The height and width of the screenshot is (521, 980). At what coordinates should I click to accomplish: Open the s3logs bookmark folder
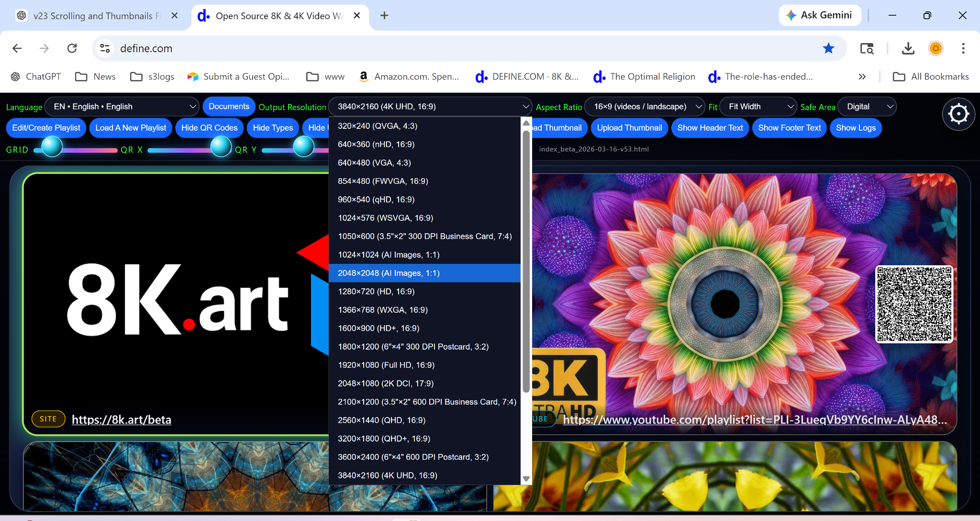[153, 77]
